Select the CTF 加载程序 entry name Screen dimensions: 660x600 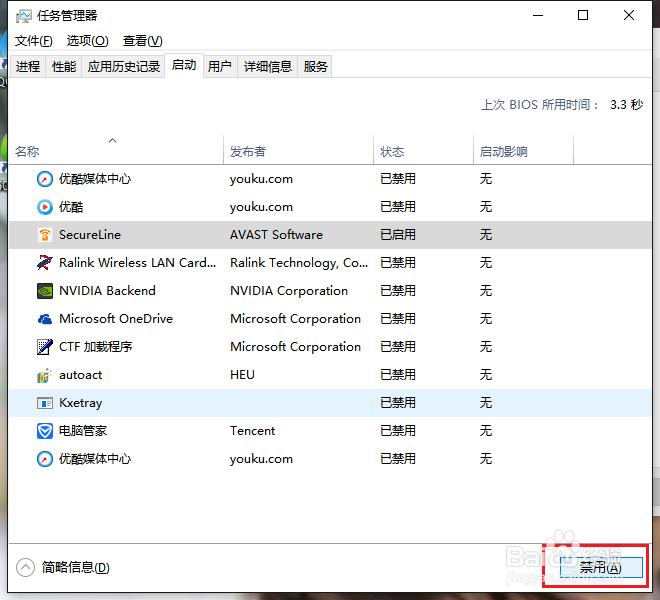point(96,347)
